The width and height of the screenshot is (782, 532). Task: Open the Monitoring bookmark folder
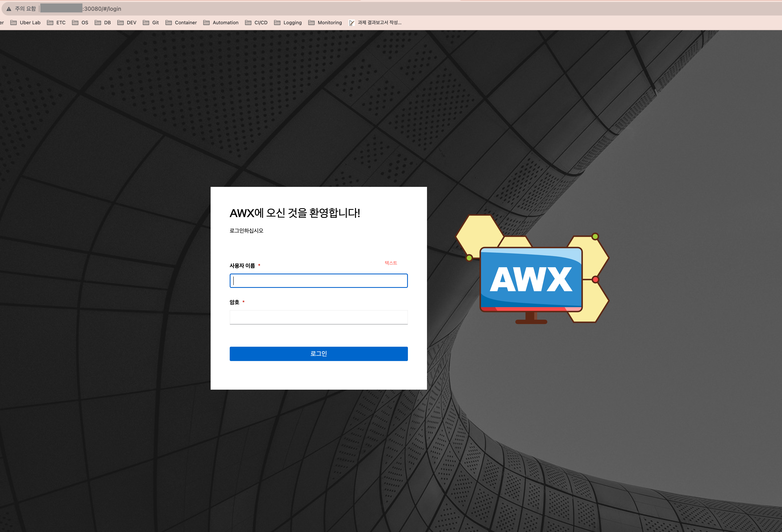325,22
